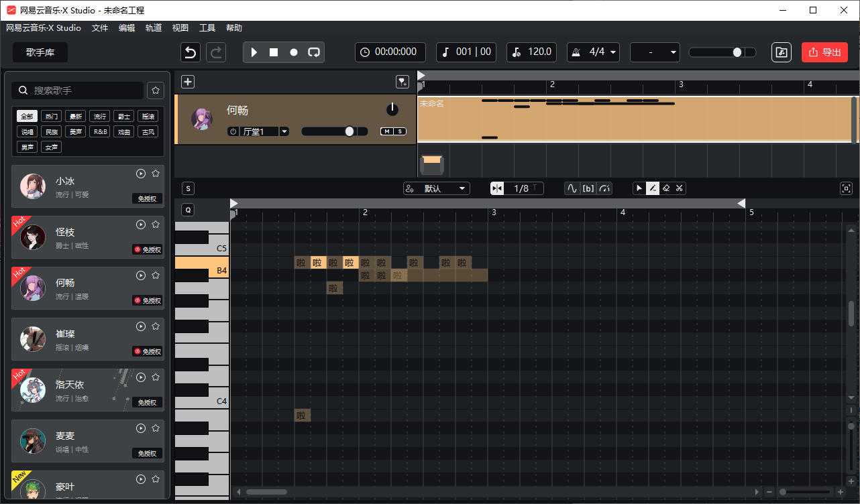The height and width of the screenshot is (504, 860).
Task: Favorite singer 怪枝 with star icon
Action: (x=156, y=225)
